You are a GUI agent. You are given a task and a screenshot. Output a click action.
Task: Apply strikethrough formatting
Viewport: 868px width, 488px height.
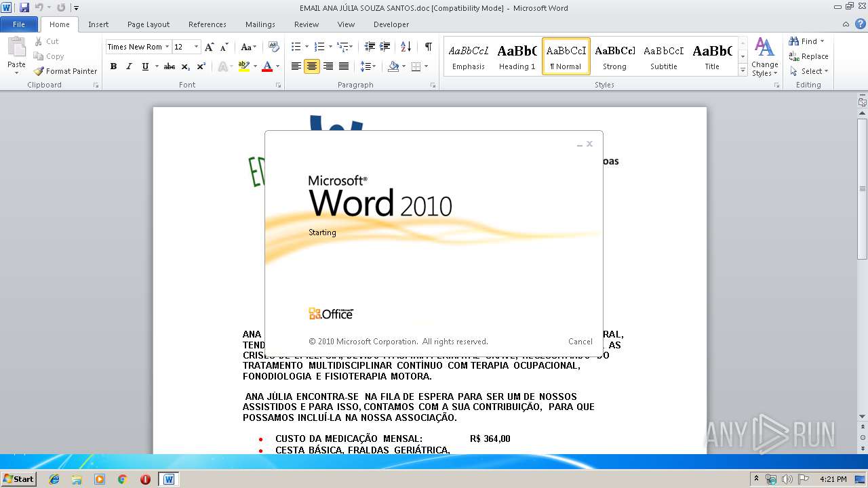click(x=170, y=66)
